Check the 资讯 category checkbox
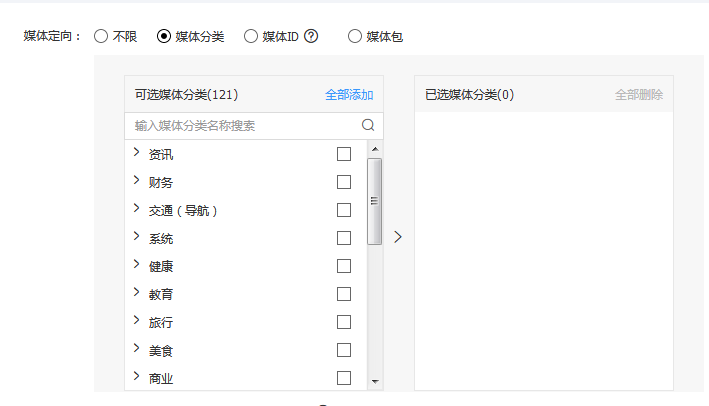709x406 pixels. click(x=344, y=154)
